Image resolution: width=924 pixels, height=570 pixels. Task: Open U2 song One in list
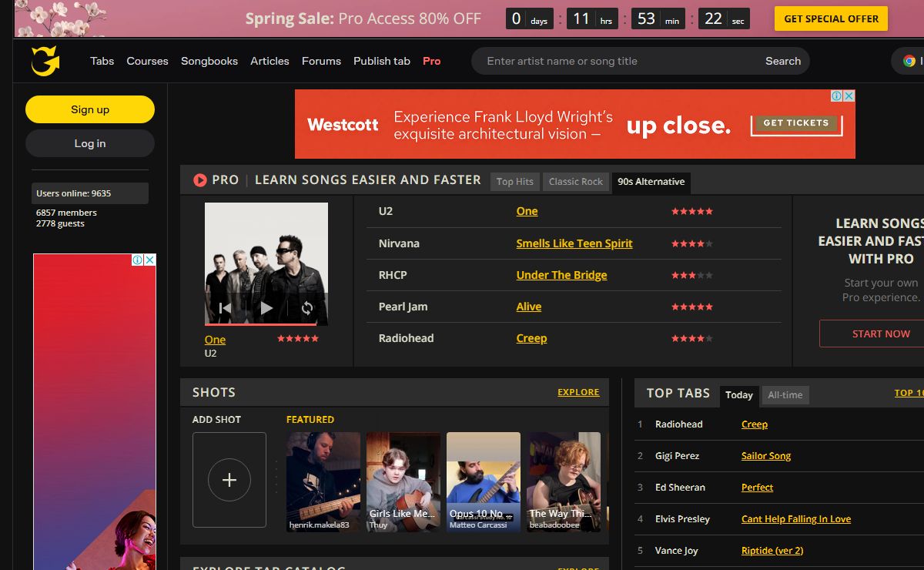(527, 211)
